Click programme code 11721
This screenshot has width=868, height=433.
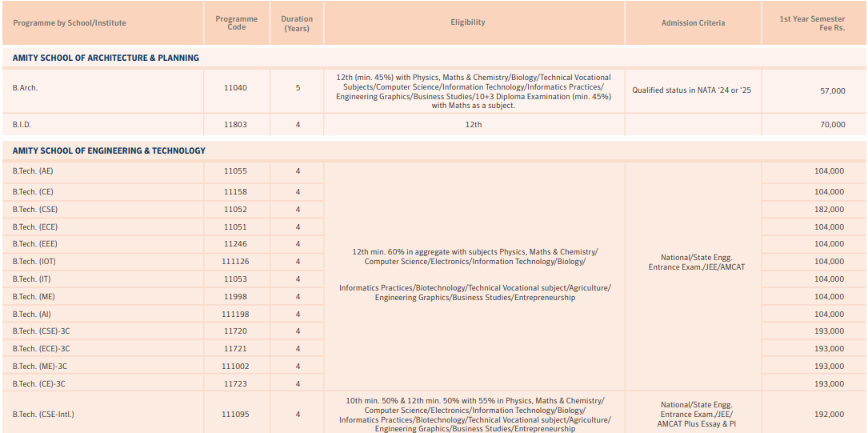point(236,349)
